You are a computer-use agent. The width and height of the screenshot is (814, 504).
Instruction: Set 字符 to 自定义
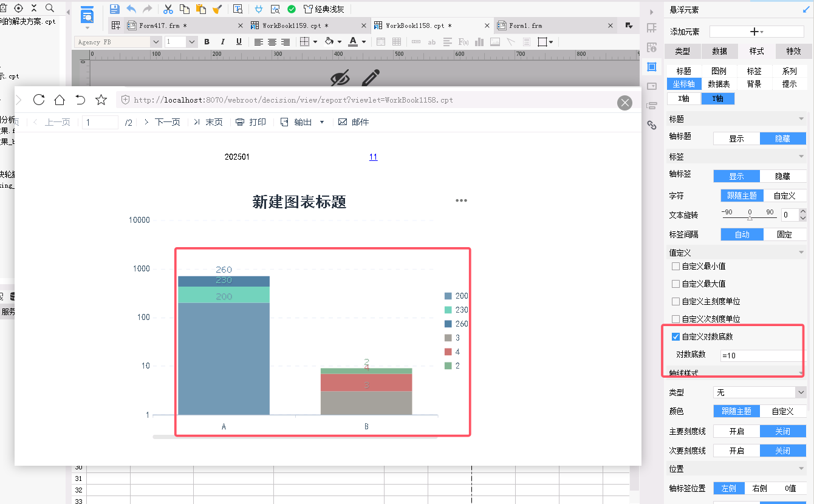[x=785, y=196]
